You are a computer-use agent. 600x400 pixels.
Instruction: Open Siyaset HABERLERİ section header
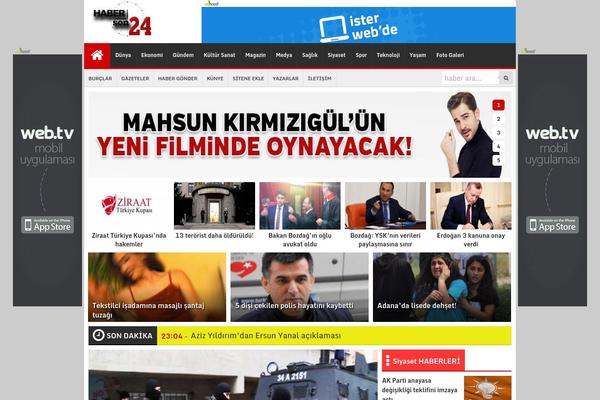pyautogui.click(x=423, y=361)
